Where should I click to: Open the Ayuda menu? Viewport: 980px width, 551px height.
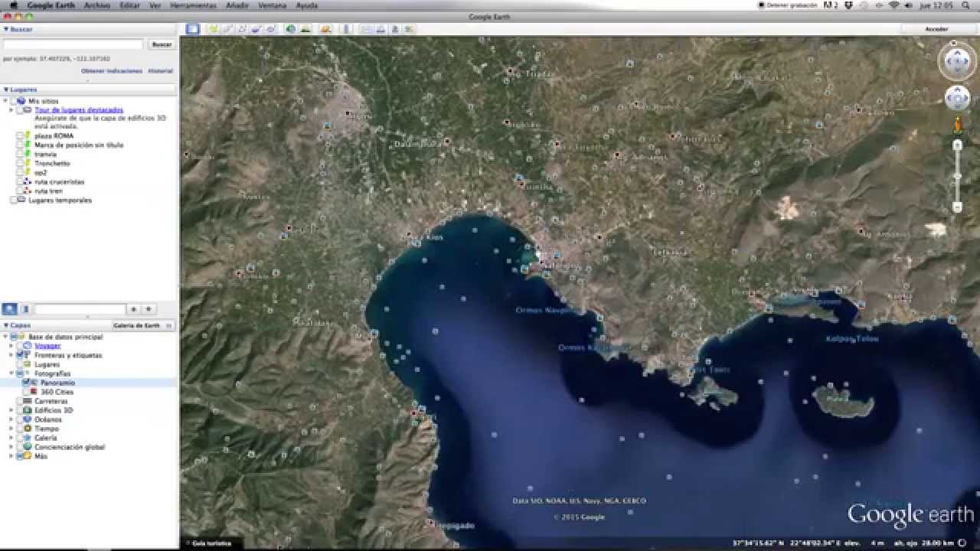pos(307,5)
